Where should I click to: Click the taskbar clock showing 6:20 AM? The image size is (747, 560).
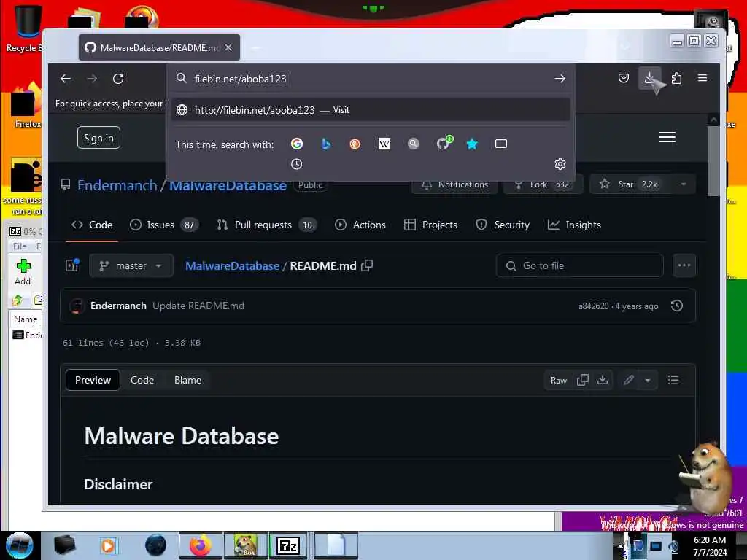click(x=710, y=545)
